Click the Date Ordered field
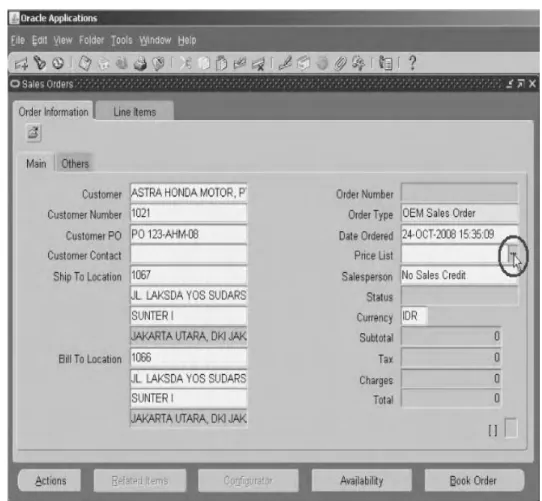Screen dimensions: 542x501 point(459,234)
